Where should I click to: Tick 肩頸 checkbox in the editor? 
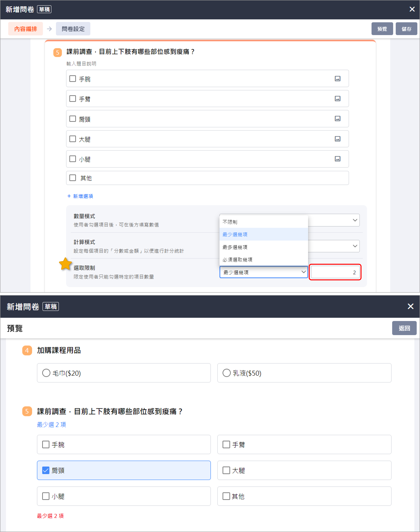[73, 119]
